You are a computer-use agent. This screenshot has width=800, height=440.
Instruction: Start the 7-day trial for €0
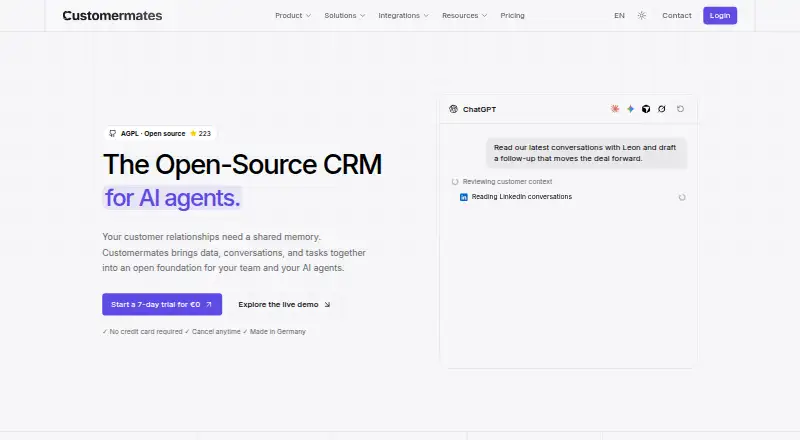point(162,304)
